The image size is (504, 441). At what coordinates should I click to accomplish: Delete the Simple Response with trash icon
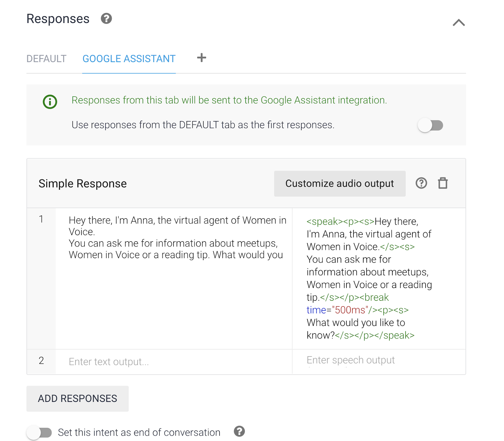[443, 183]
